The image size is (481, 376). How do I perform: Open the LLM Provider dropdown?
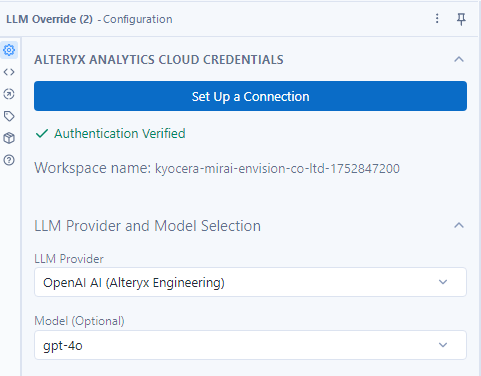(x=250, y=282)
